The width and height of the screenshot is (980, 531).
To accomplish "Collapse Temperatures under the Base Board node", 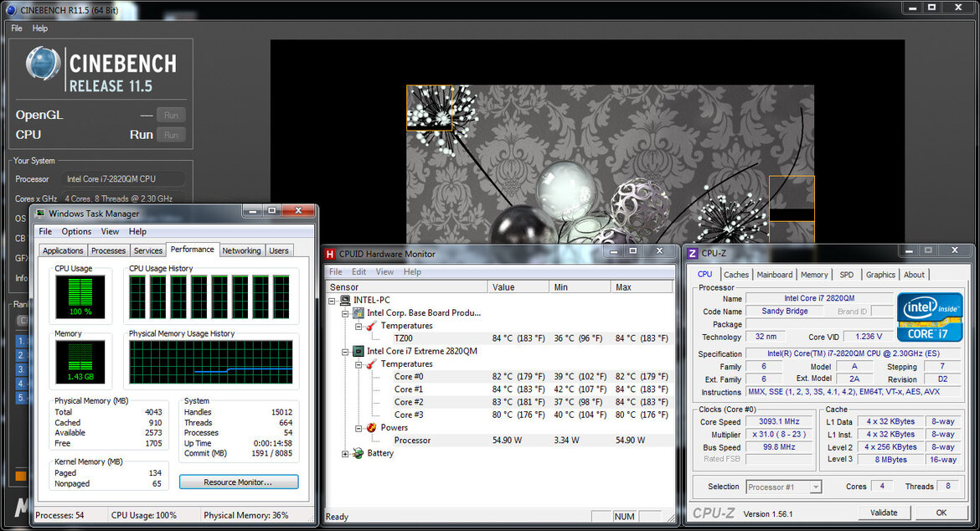I will tap(358, 326).
